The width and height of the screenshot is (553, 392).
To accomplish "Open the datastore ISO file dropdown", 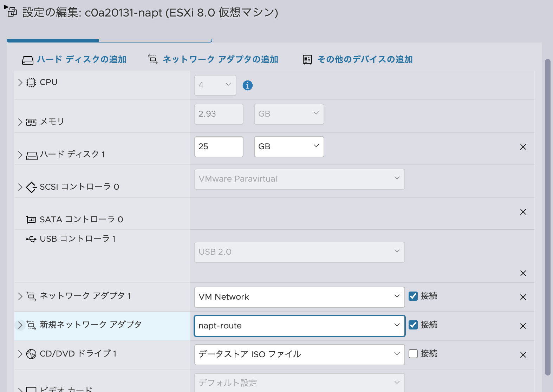I will [300, 355].
